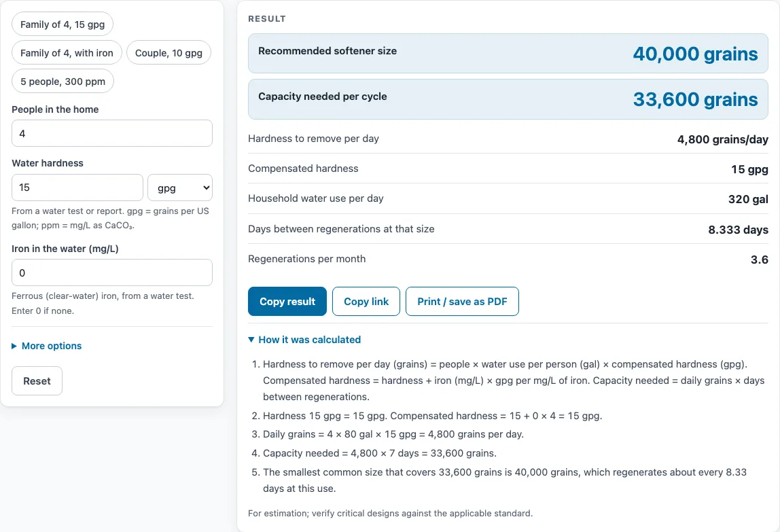Click the 'Water hardness' label

(48, 163)
